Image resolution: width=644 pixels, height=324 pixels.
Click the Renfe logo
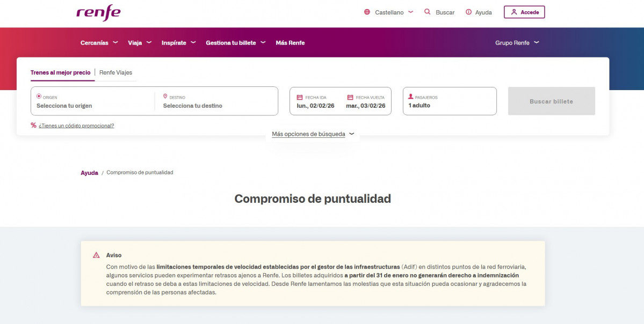(97, 12)
